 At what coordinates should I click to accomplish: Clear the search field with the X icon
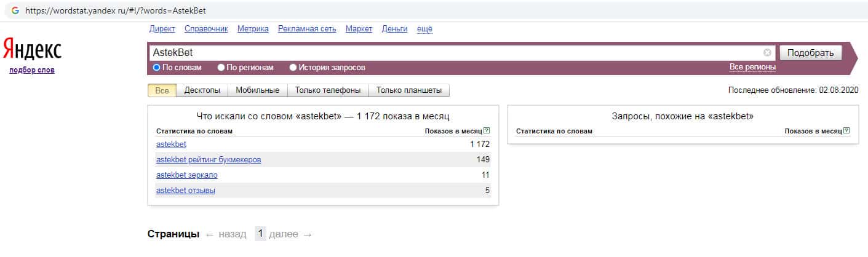[x=767, y=53]
